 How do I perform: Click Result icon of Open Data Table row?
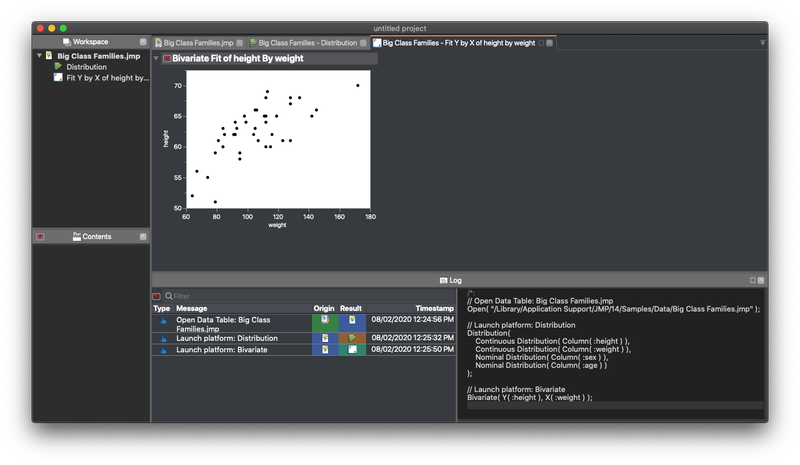tap(352, 320)
